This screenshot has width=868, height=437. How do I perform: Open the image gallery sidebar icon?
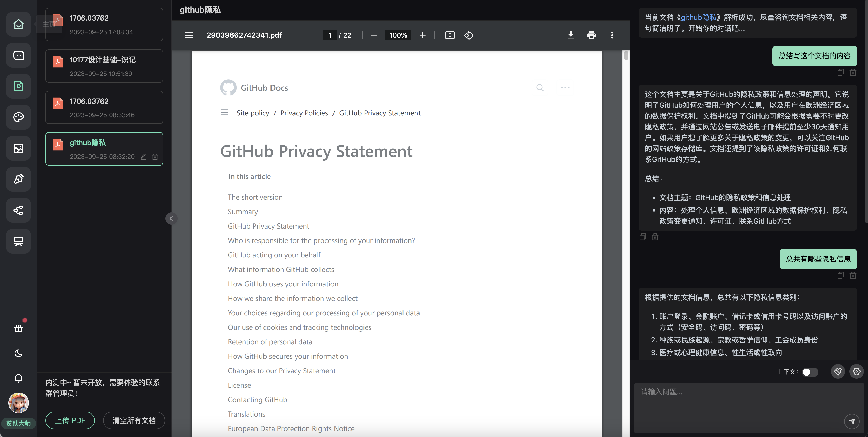pos(19,148)
